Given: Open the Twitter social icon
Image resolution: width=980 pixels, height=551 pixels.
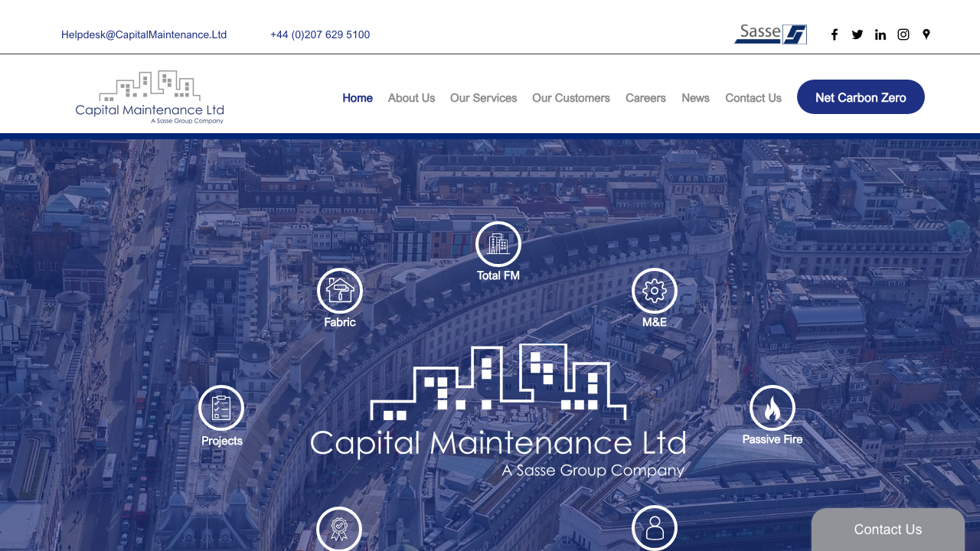Looking at the screenshot, I should click(857, 34).
